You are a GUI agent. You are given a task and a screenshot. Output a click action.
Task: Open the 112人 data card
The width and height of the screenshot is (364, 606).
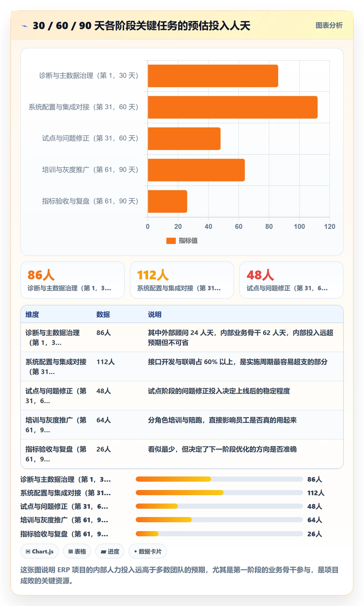click(x=182, y=280)
